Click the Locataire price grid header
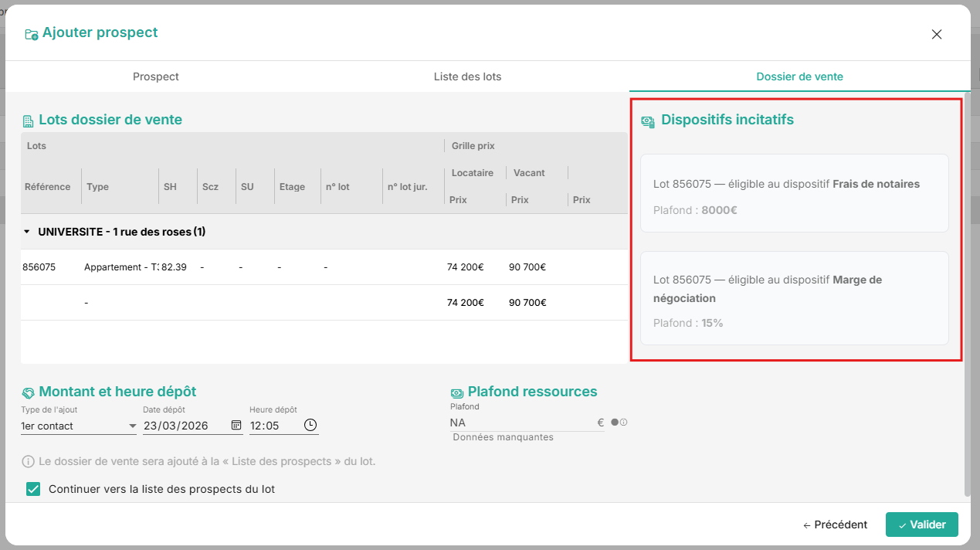 (x=473, y=173)
